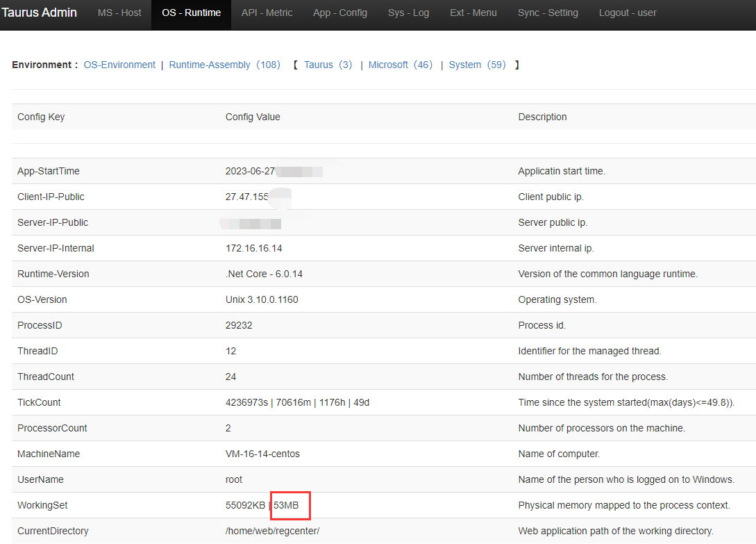The width and height of the screenshot is (756, 544).
Task: Click the Taurus Admin logo
Action: point(40,12)
